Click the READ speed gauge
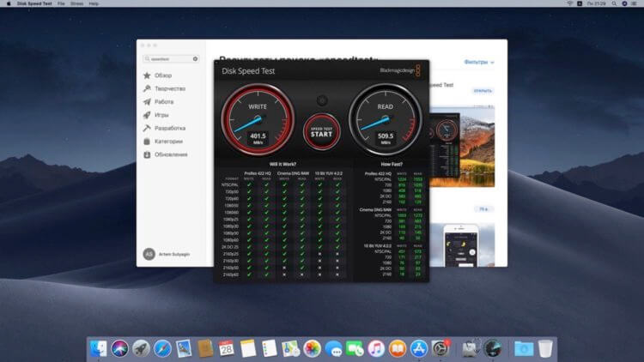The height and width of the screenshot is (362, 644). [x=386, y=119]
